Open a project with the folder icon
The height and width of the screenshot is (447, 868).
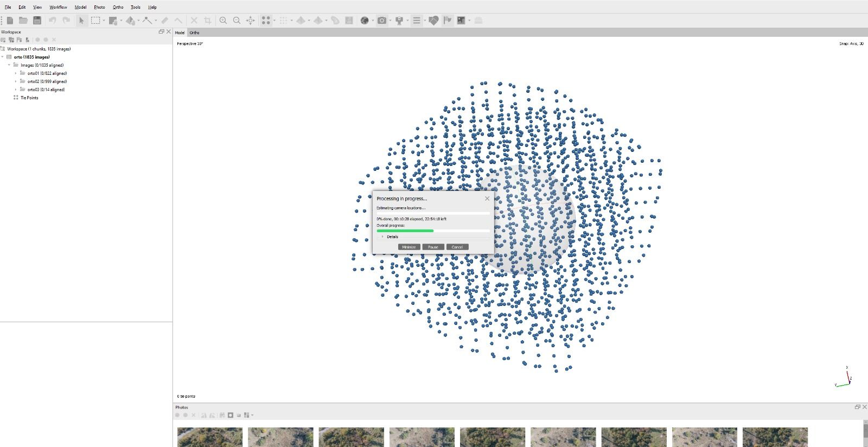(x=23, y=21)
